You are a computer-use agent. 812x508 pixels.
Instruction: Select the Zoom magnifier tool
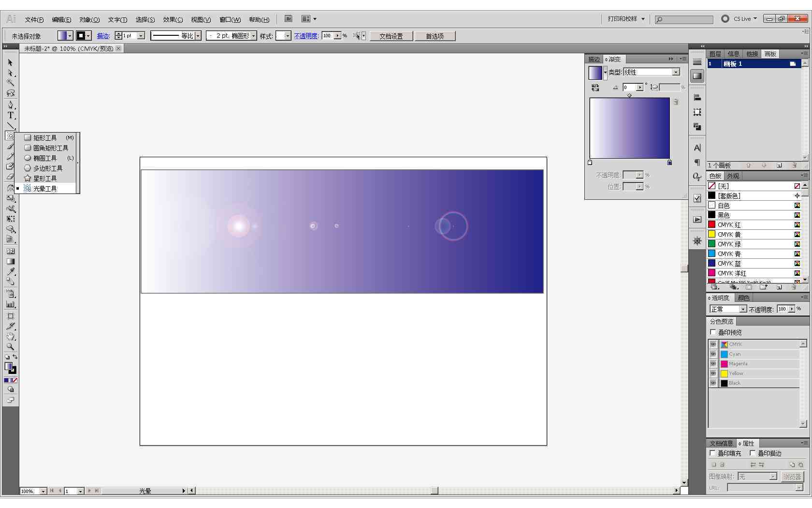[x=10, y=346]
